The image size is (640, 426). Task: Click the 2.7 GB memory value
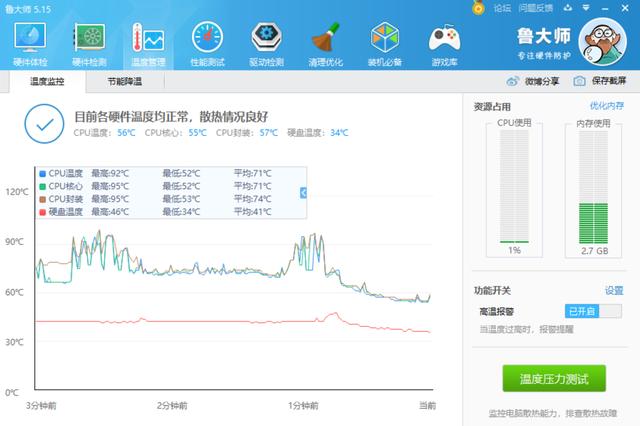coord(595,251)
